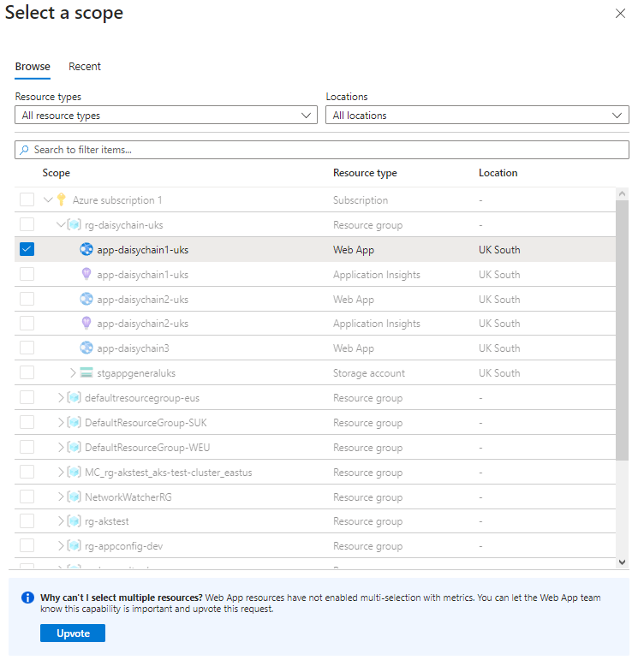Viewport: 638px width, 672px height.
Task: Check the app-daisychain2-uks Application Insights checkbox
Action: (27, 323)
